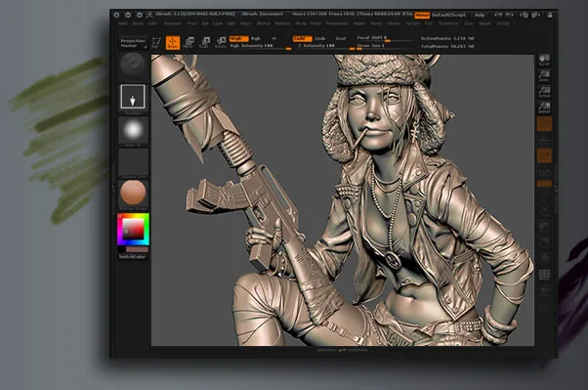Open the current brush thumbnail selector
This screenshot has width=588, height=390.
point(133,65)
